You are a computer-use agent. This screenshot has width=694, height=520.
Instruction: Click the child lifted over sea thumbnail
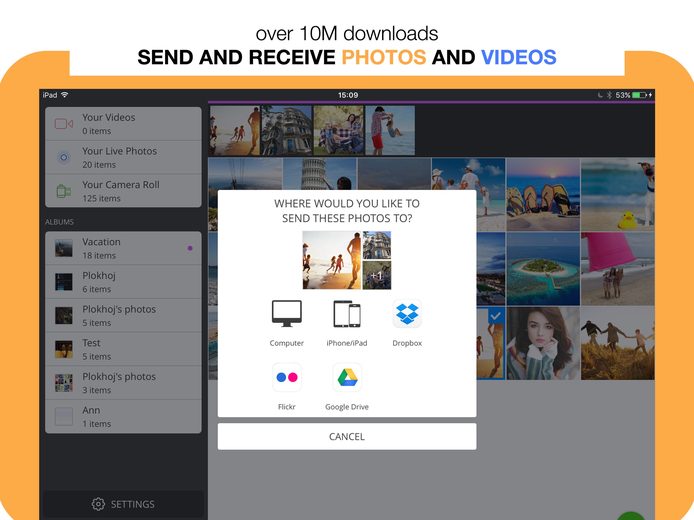pyautogui.click(x=390, y=130)
